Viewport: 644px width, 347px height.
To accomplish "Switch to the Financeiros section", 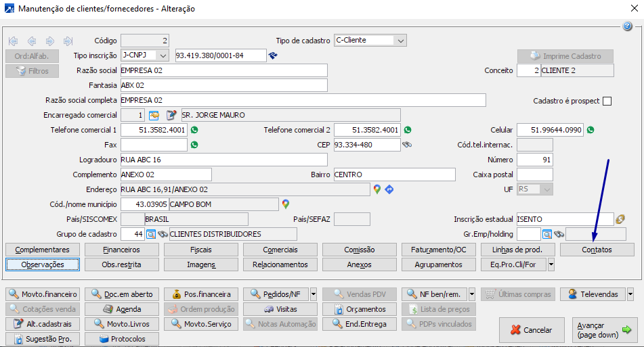I will [x=121, y=250].
